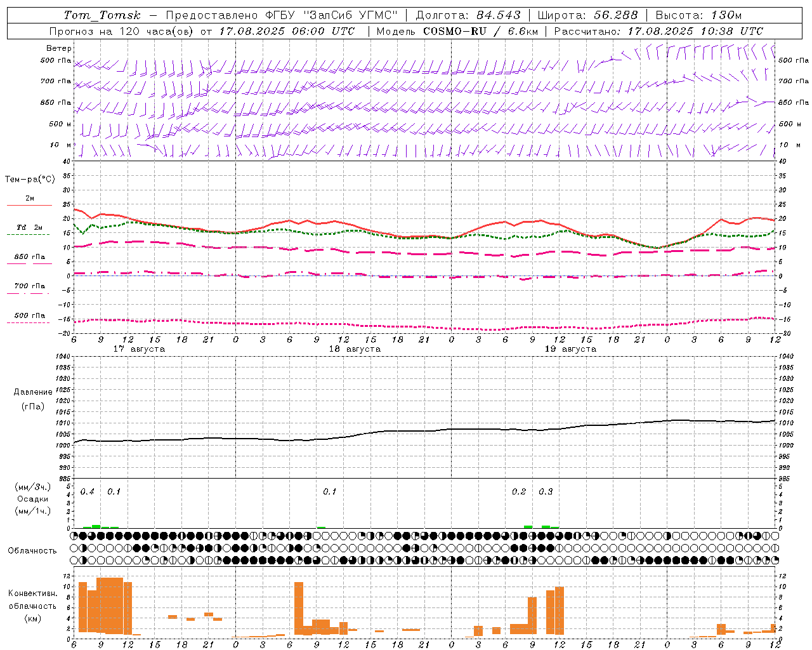This screenshot has width=812, height=650.
Task: Click the "Td 2м" dew point legend entry
Action: (x=29, y=227)
